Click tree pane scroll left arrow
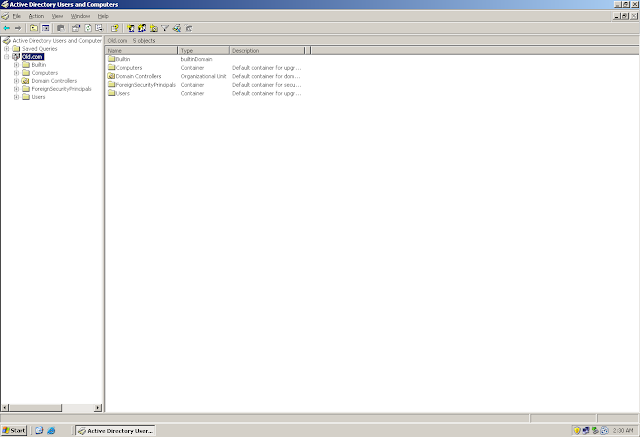 [5, 408]
